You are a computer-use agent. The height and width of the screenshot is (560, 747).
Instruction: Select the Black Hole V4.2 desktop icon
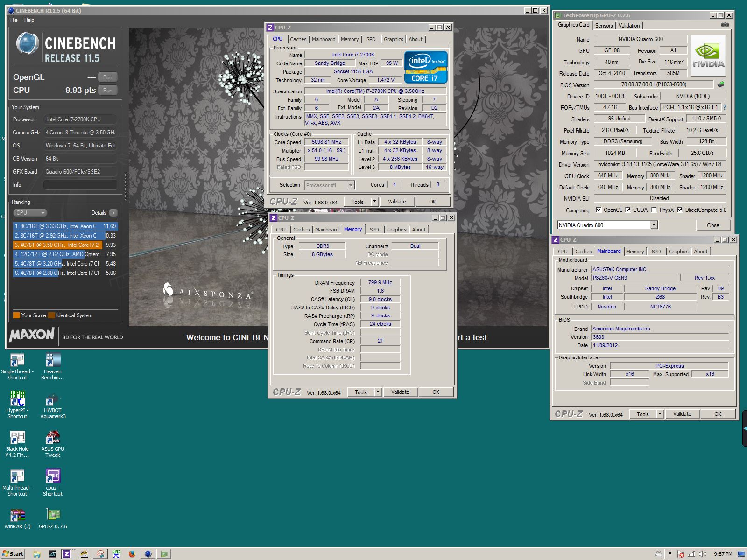pyautogui.click(x=17, y=444)
